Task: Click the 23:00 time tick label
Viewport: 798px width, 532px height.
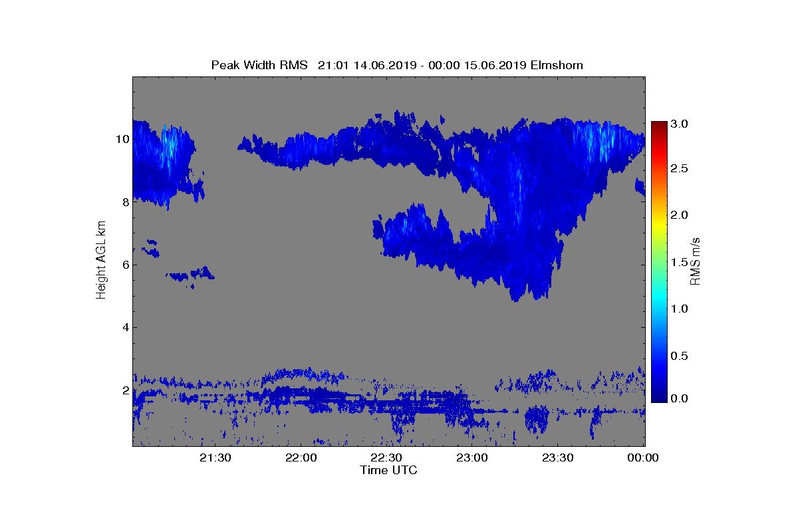Action: click(x=473, y=458)
